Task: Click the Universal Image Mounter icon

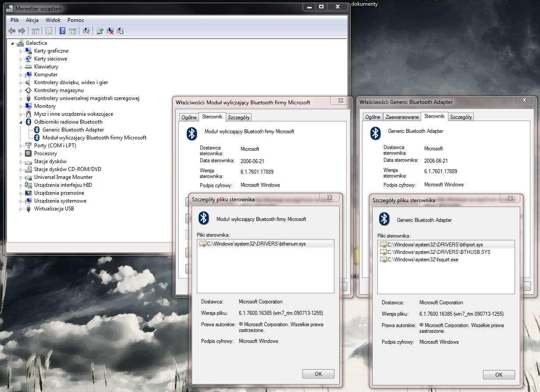Action: [28, 177]
